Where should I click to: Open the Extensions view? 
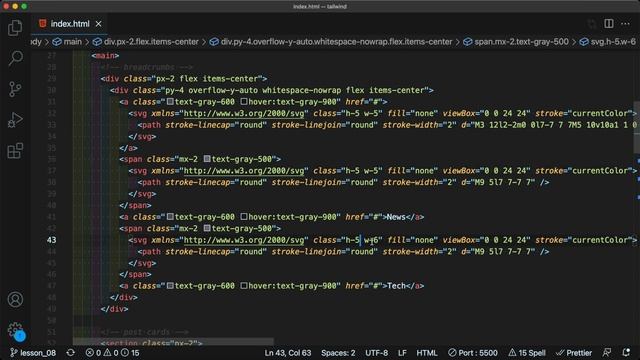(x=15, y=151)
